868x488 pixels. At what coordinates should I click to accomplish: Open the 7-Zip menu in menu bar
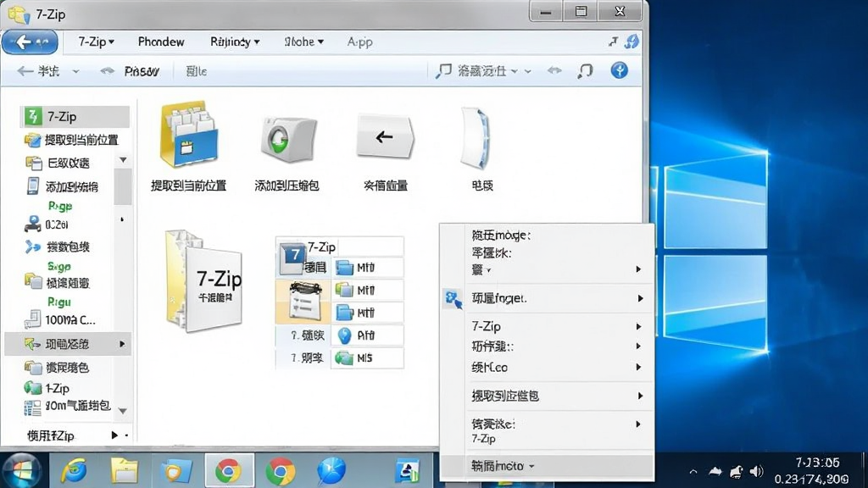tap(96, 42)
